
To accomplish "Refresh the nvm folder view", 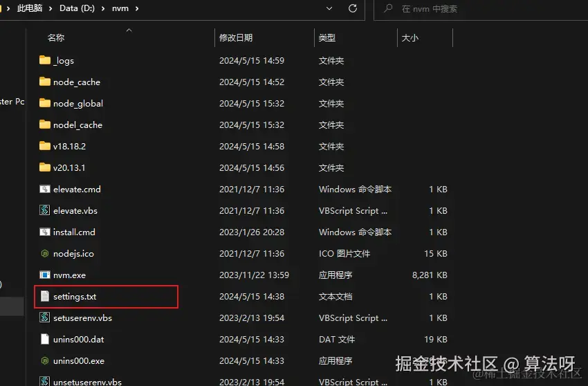I will coord(353,8).
